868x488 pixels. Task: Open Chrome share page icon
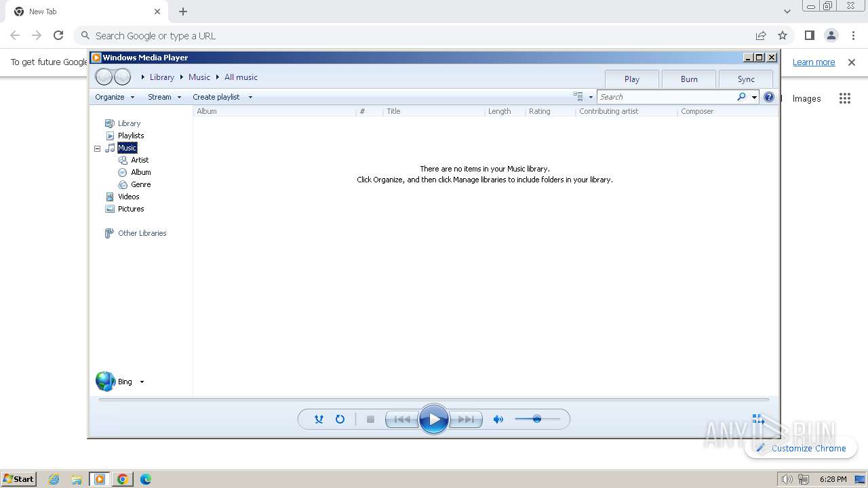(x=761, y=35)
